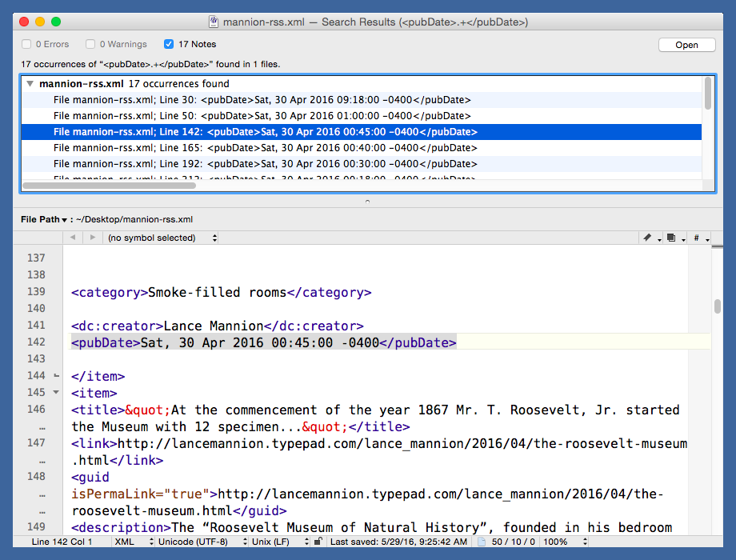This screenshot has width=736, height=560.
Task: Uncheck the 17 Notes checkbox
Action: tap(169, 44)
